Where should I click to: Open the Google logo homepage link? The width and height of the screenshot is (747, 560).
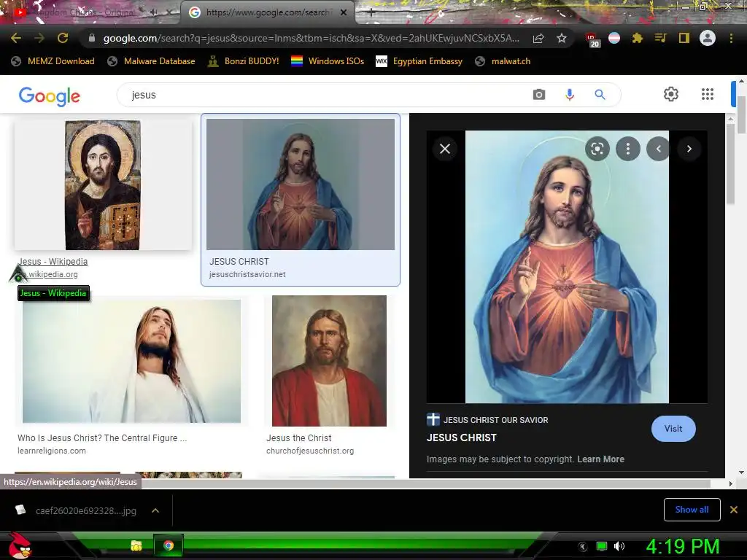(50, 96)
